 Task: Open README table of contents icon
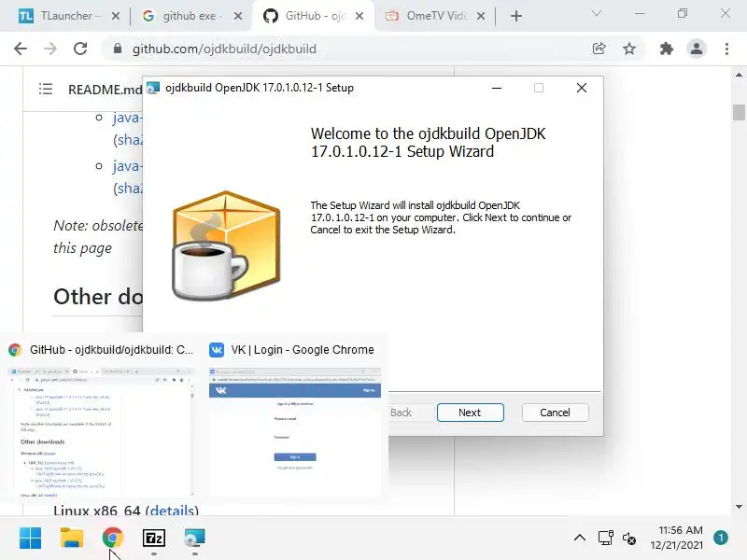click(x=46, y=89)
